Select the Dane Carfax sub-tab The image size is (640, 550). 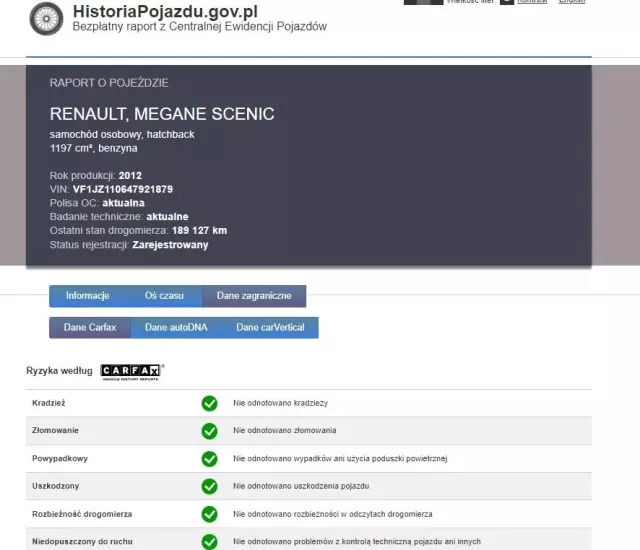[x=90, y=327]
